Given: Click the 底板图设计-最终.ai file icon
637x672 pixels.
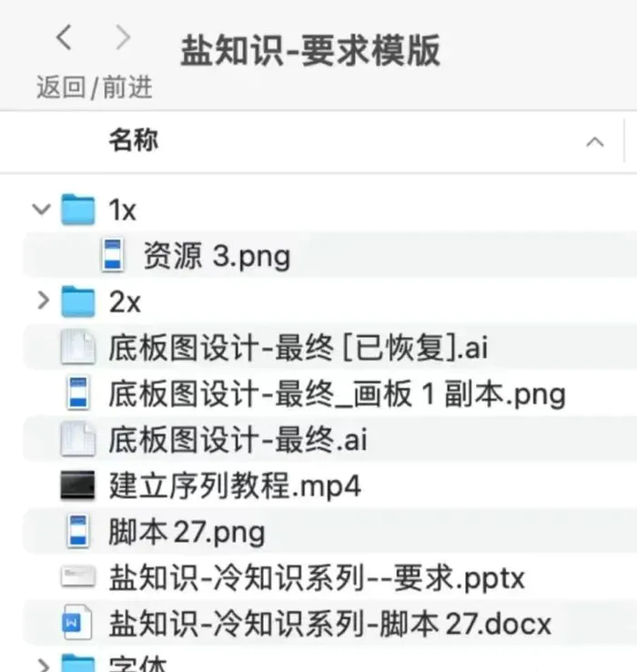Looking at the screenshot, I should tap(77, 438).
